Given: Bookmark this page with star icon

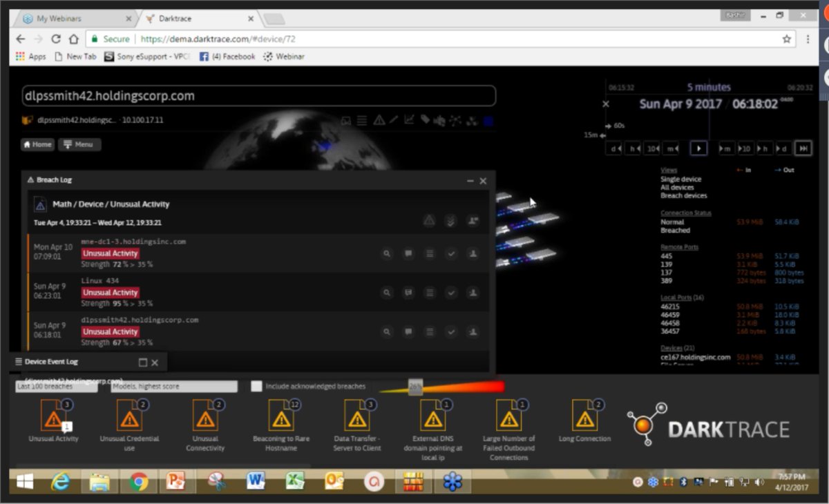Looking at the screenshot, I should pos(786,39).
